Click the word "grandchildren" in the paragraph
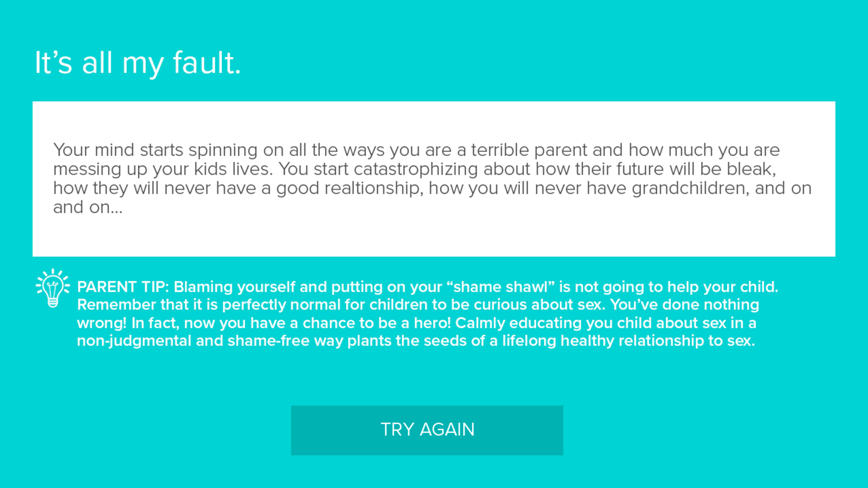Viewport: 868px width, 488px height. (688, 188)
